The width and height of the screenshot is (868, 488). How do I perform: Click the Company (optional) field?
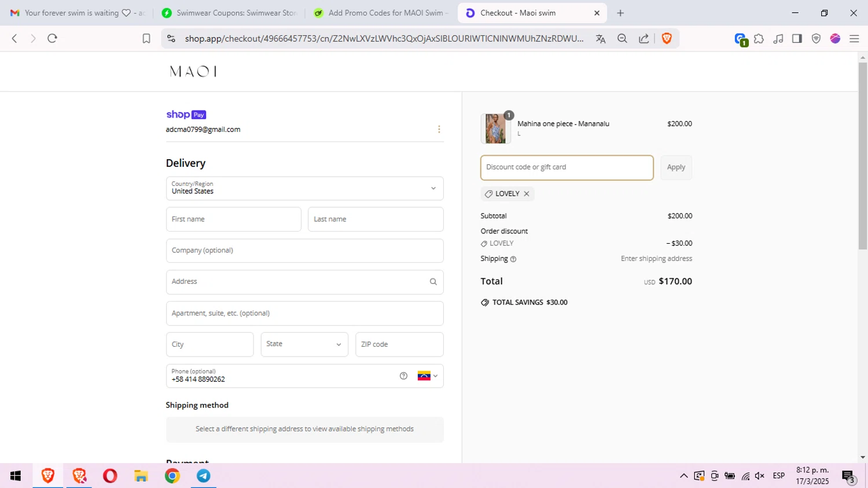click(305, 251)
